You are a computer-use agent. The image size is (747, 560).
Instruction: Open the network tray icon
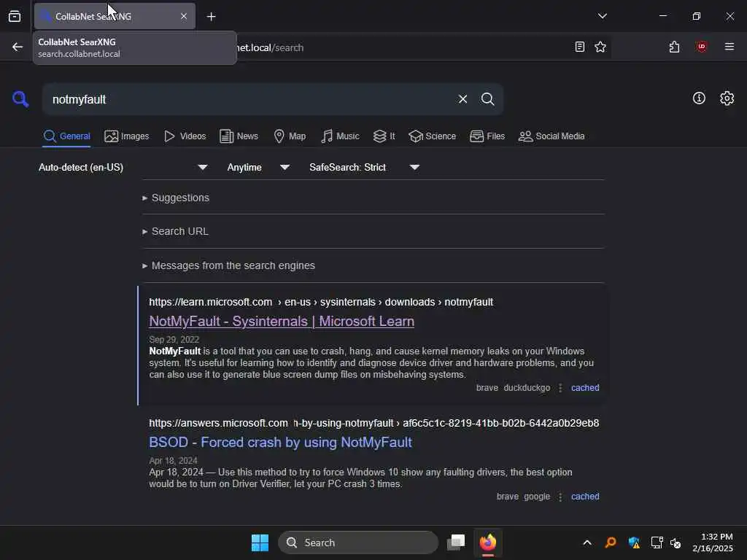point(657,542)
